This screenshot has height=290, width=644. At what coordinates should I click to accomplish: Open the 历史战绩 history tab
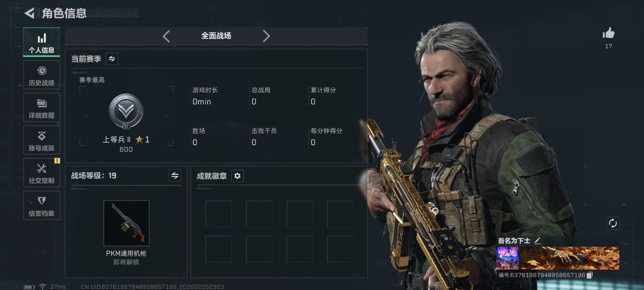tap(42, 75)
